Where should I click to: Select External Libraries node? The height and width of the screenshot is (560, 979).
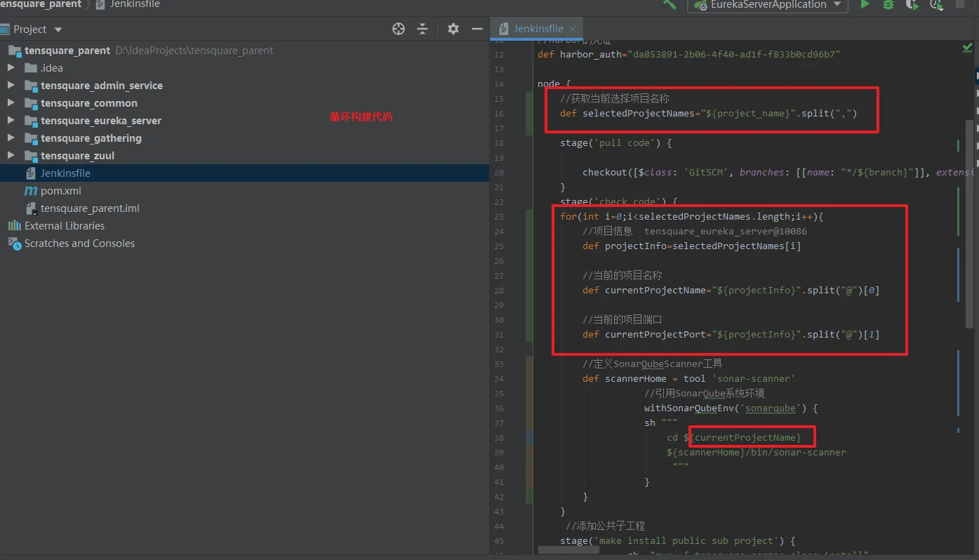(65, 226)
